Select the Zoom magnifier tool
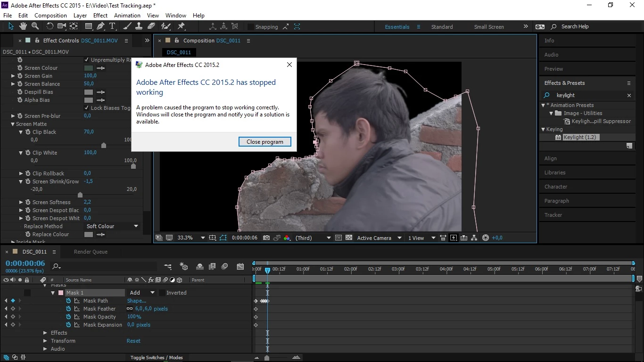The height and width of the screenshot is (362, 644). coord(35,26)
